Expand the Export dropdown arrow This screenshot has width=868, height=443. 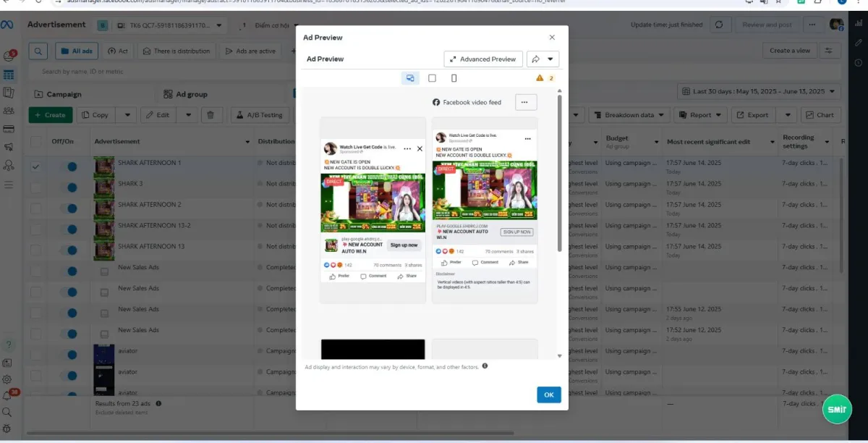[x=787, y=114]
